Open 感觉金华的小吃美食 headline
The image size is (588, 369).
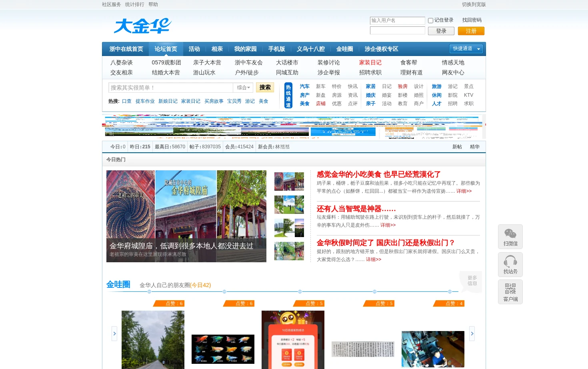(x=378, y=174)
